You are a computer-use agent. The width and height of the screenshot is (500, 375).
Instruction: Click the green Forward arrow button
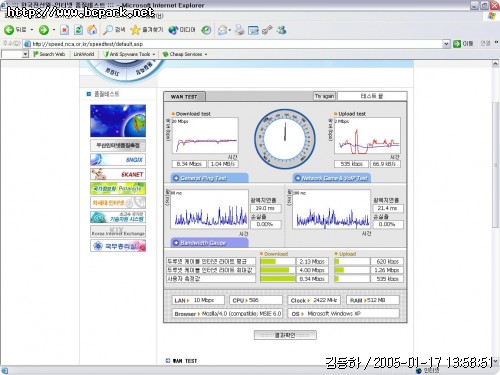coord(44,30)
